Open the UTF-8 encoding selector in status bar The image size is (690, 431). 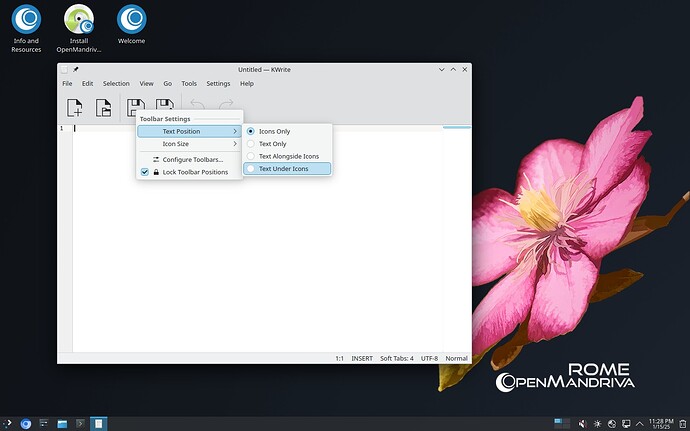point(429,358)
